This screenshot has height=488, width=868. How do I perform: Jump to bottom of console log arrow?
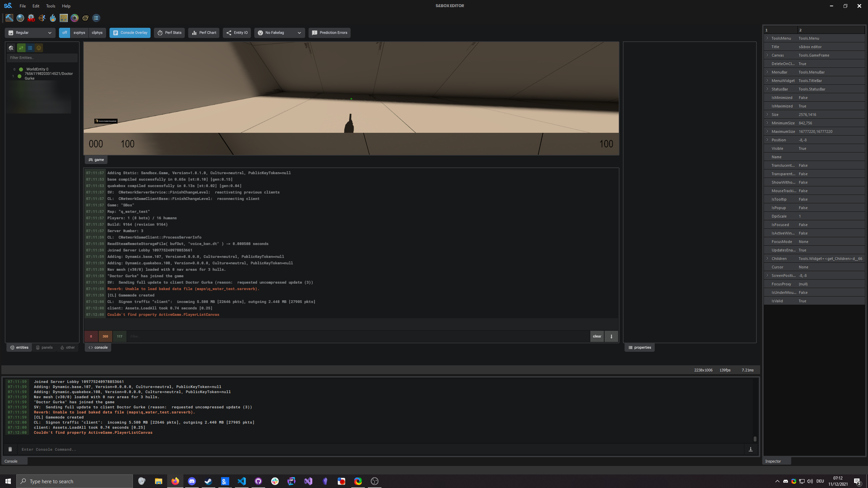point(611,337)
